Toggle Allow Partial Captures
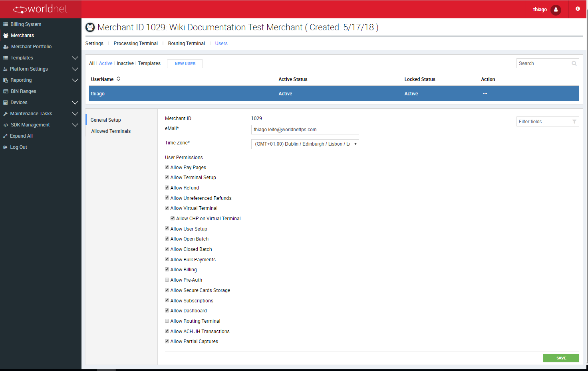 tap(167, 341)
